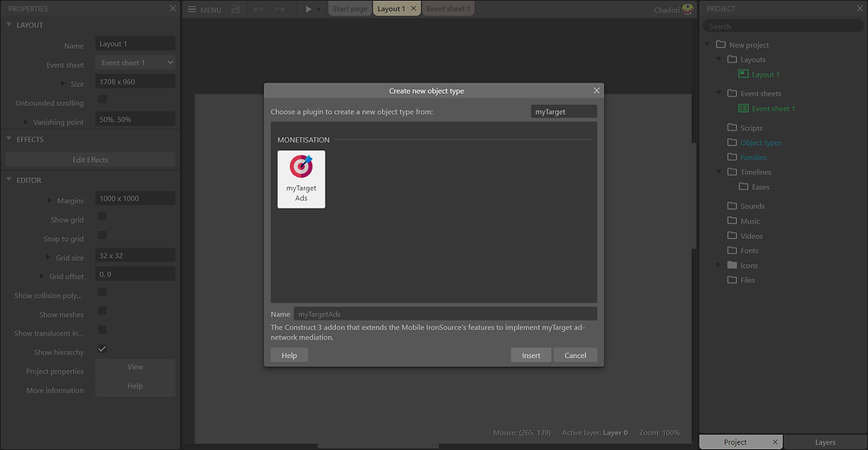Click the Eases folder icon
Viewport: 868px width, 450px height.
[744, 187]
